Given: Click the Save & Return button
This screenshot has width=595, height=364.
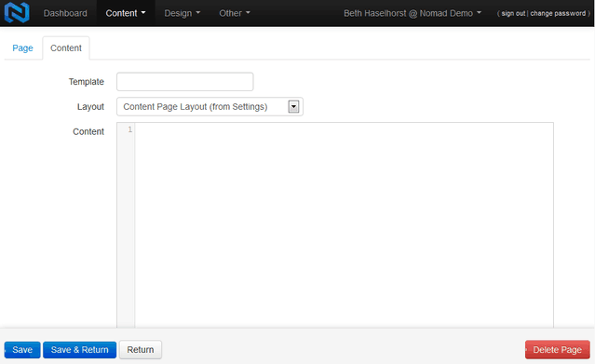Looking at the screenshot, I should (80, 350).
